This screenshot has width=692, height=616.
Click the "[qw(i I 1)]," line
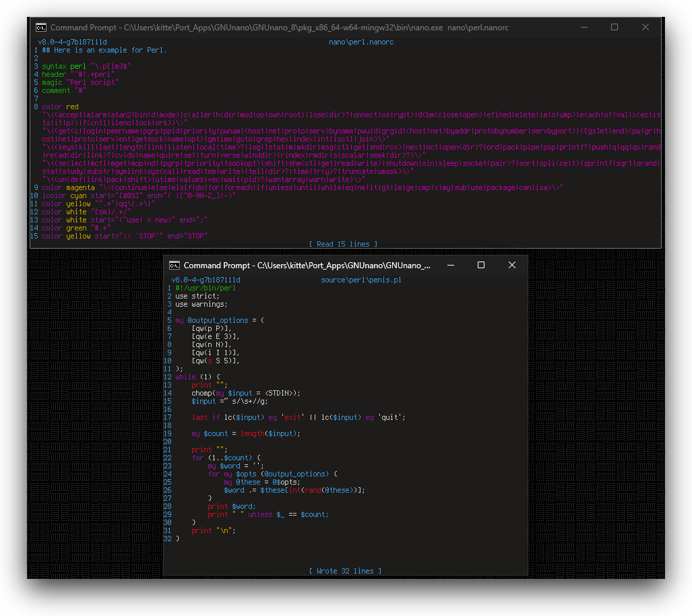tap(216, 353)
